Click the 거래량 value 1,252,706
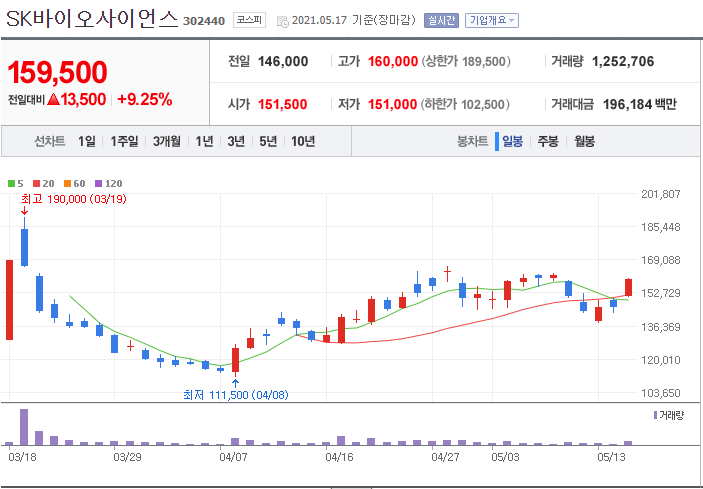 (623, 61)
